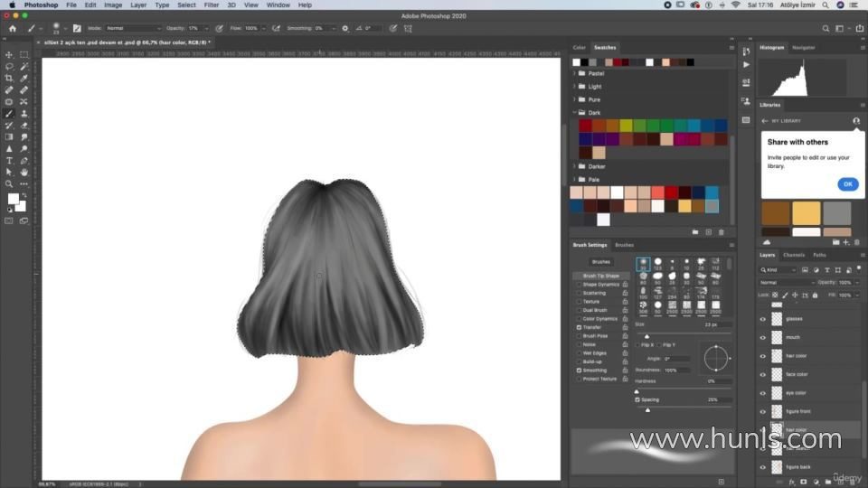
Task: Hide the glasses layer
Action: point(762,319)
